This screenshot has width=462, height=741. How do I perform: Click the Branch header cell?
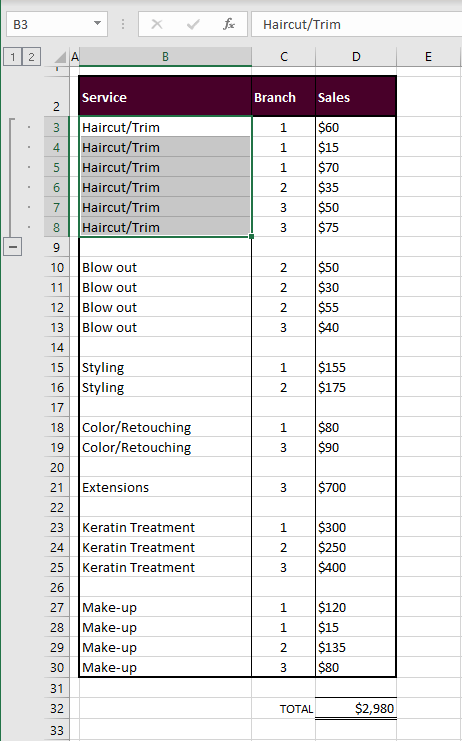283,97
